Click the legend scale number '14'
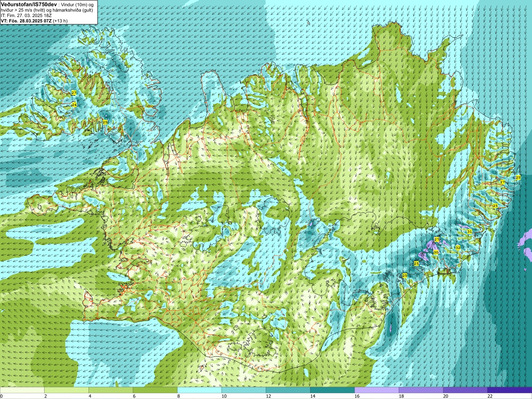This screenshot has width=532, height=399. 313,396
